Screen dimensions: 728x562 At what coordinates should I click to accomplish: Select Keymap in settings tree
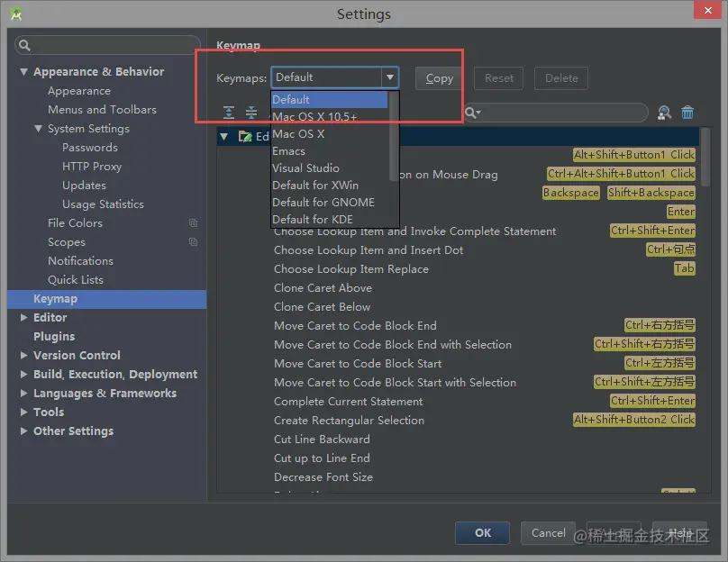pyautogui.click(x=107, y=299)
